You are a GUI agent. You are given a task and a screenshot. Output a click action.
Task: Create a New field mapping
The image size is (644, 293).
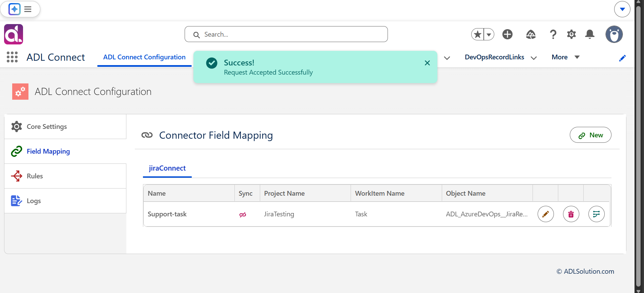[x=590, y=135]
